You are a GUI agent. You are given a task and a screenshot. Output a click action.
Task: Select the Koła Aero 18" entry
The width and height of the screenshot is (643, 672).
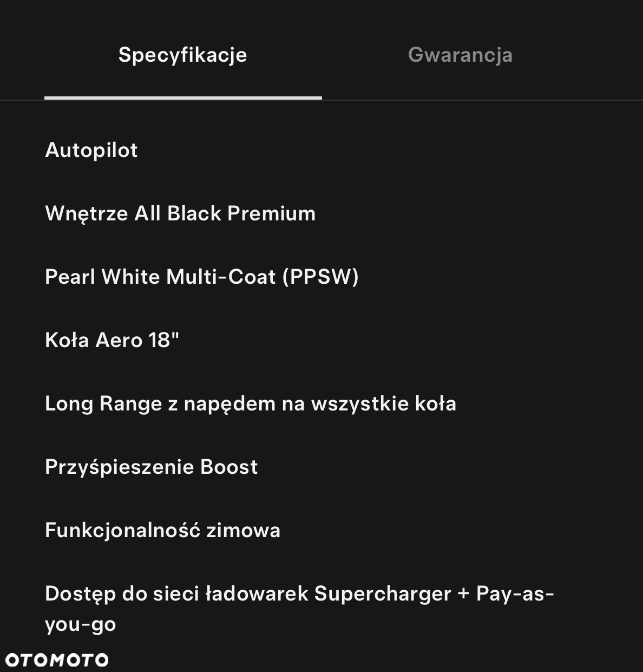pyautogui.click(x=112, y=340)
